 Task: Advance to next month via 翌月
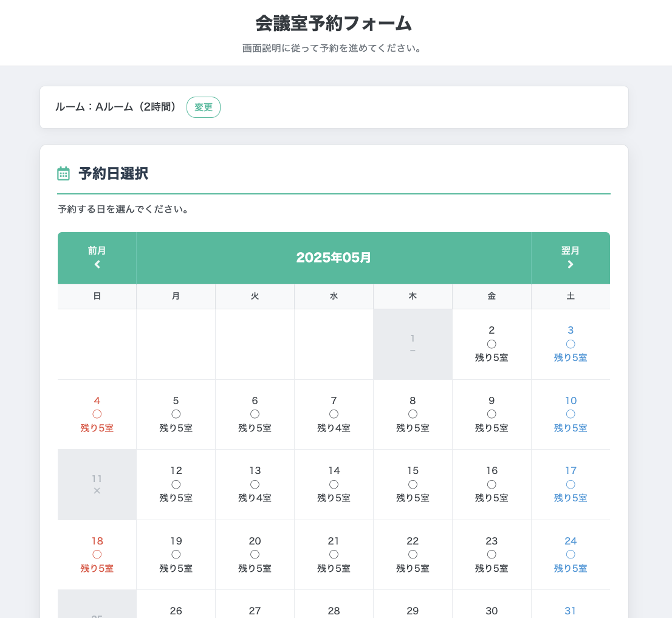[x=571, y=258]
